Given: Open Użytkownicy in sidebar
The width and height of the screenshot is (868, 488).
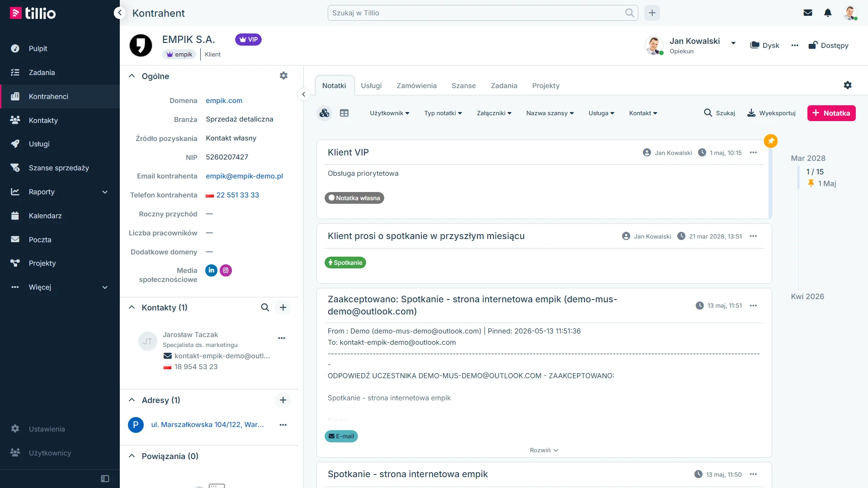Looking at the screenshot, I should point(50,453).
